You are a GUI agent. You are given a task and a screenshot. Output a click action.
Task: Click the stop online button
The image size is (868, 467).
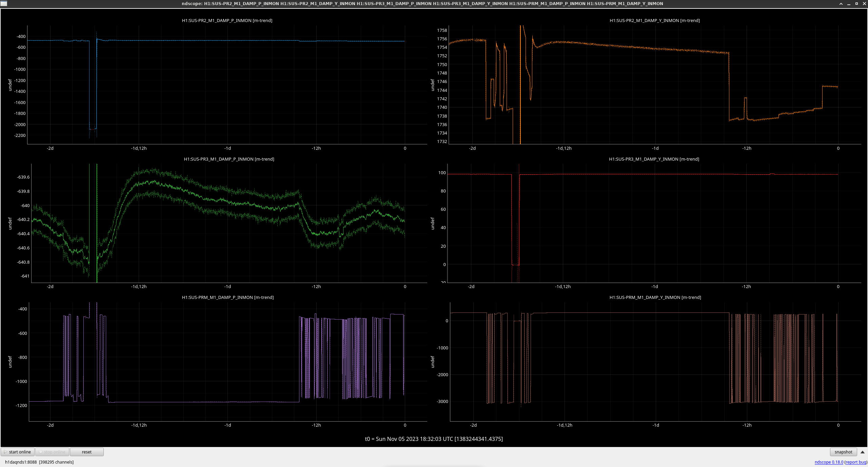click(x=52, y=452)
